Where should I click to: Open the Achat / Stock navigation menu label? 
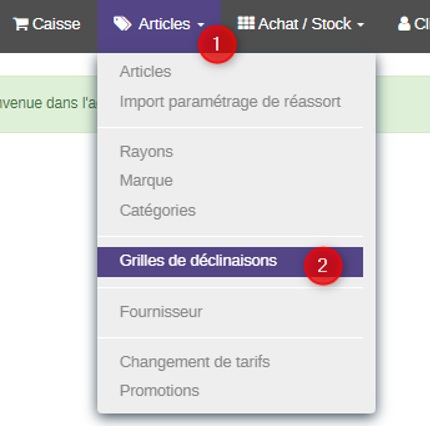[304, 24]
